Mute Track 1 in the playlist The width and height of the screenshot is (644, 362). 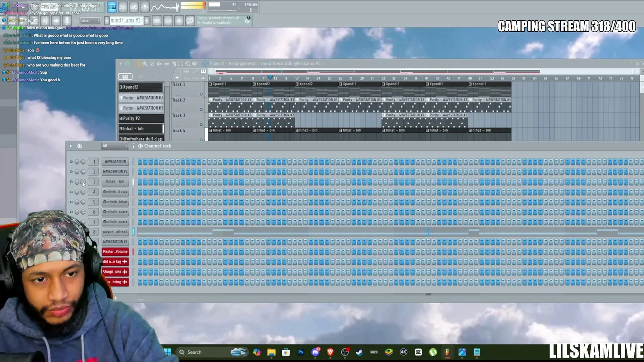coord(201,94)
